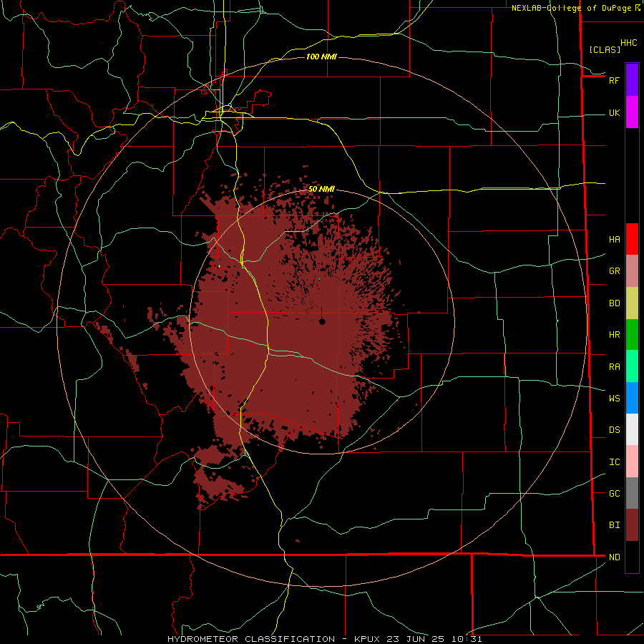Image resolution: width=644 pixels, height=644 pixels.
Task: Click the BI dark red legend swatch
Action: coord(632,525)
